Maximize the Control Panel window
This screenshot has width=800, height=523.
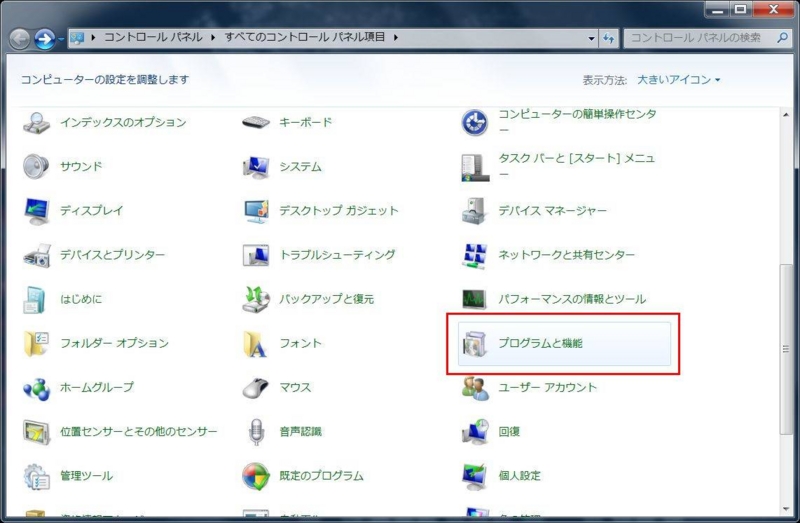tap(741, 10)
